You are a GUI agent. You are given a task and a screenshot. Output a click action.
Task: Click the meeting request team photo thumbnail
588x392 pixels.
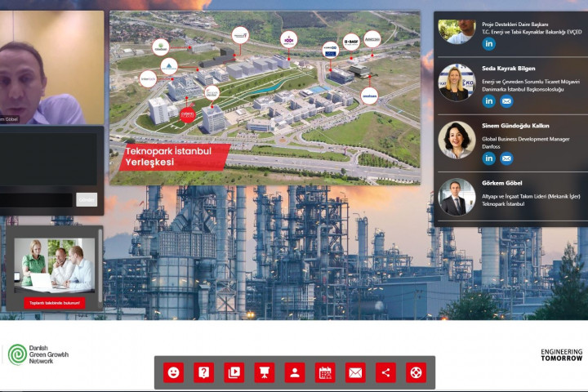point(55,266)
